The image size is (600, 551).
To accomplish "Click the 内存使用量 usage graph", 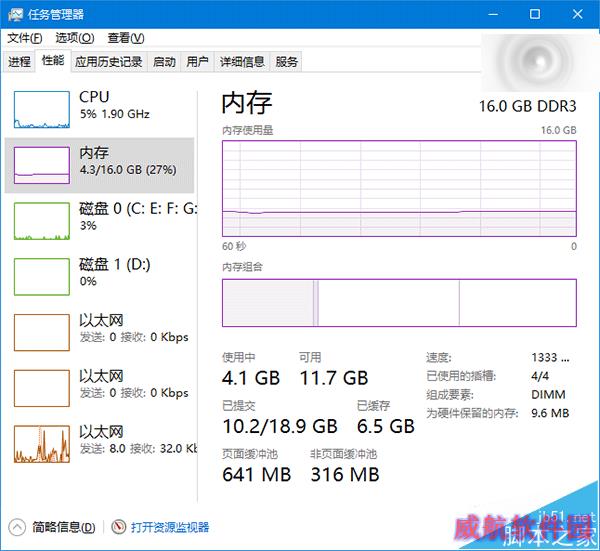I will [399, 188].
